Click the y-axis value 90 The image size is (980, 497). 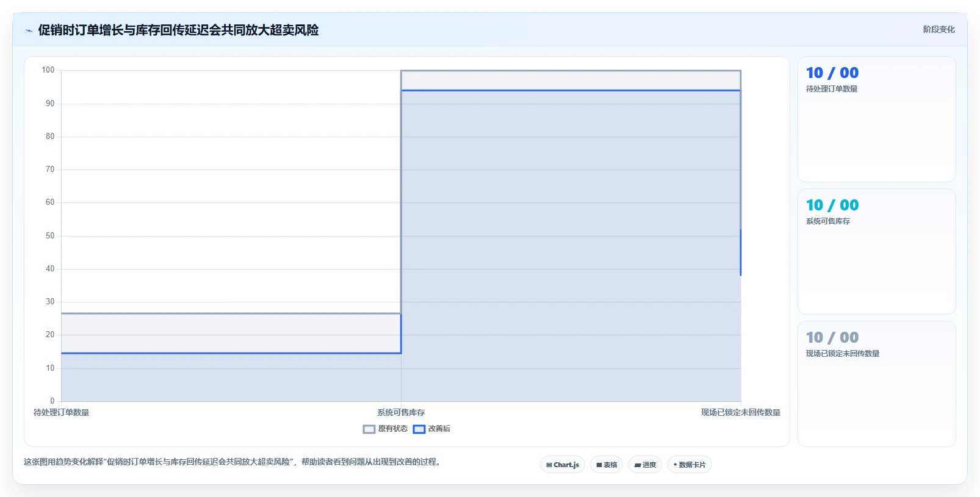[x=50, y=104]
